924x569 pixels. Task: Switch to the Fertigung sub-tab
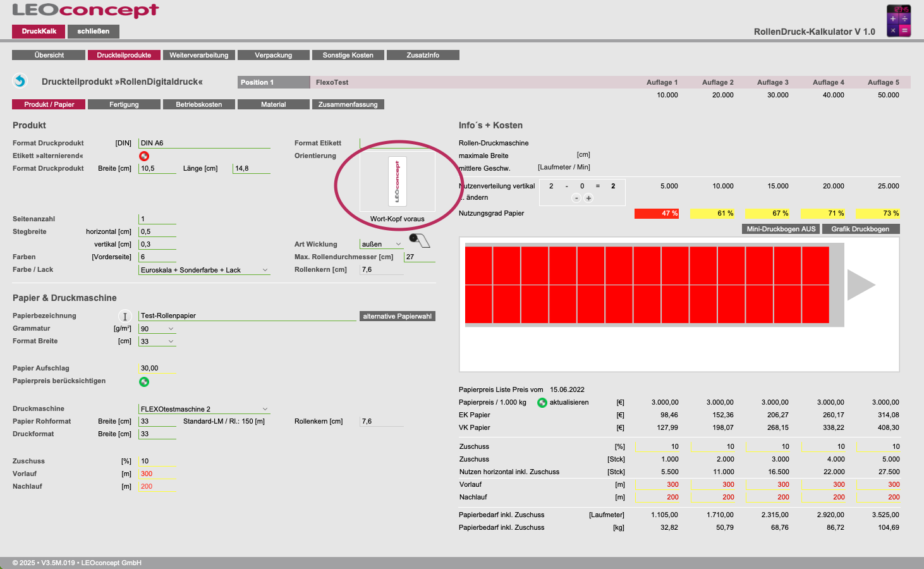[x=124, y=104]
